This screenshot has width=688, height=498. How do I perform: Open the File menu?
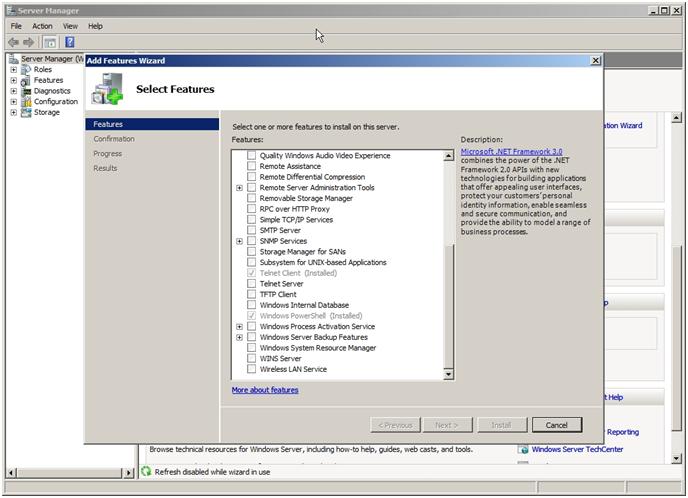tap(16, 26)
